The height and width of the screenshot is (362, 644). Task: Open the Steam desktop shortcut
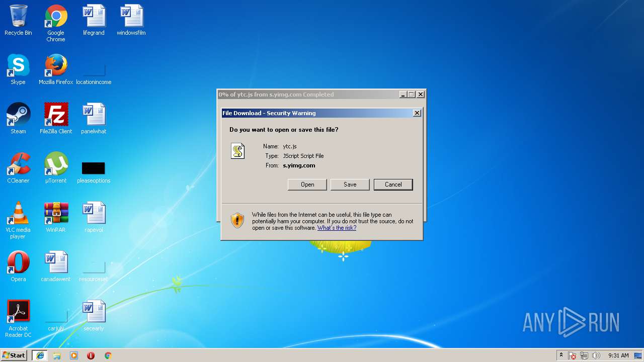[18, 119]
